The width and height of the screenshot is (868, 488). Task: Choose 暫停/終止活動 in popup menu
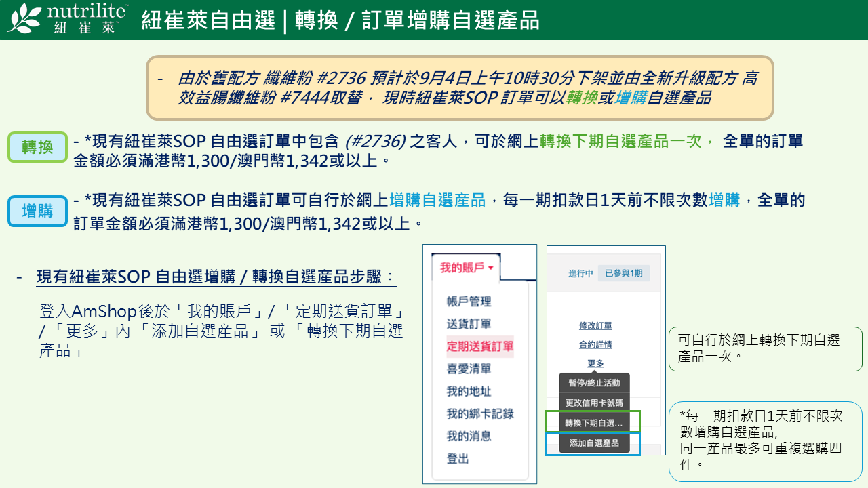593,383
